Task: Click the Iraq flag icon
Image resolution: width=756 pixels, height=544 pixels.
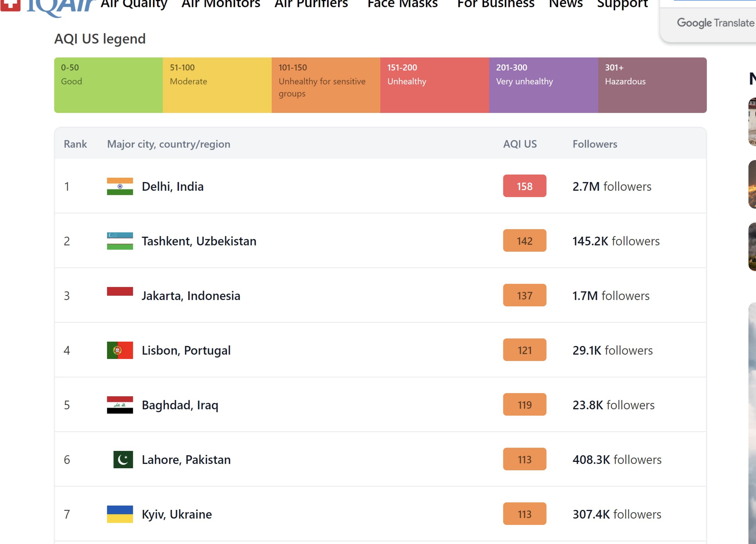Action: click(120, 405)
